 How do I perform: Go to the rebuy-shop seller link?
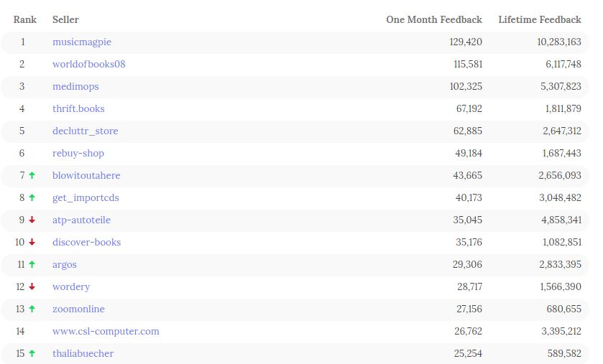[x=78, y=153]
